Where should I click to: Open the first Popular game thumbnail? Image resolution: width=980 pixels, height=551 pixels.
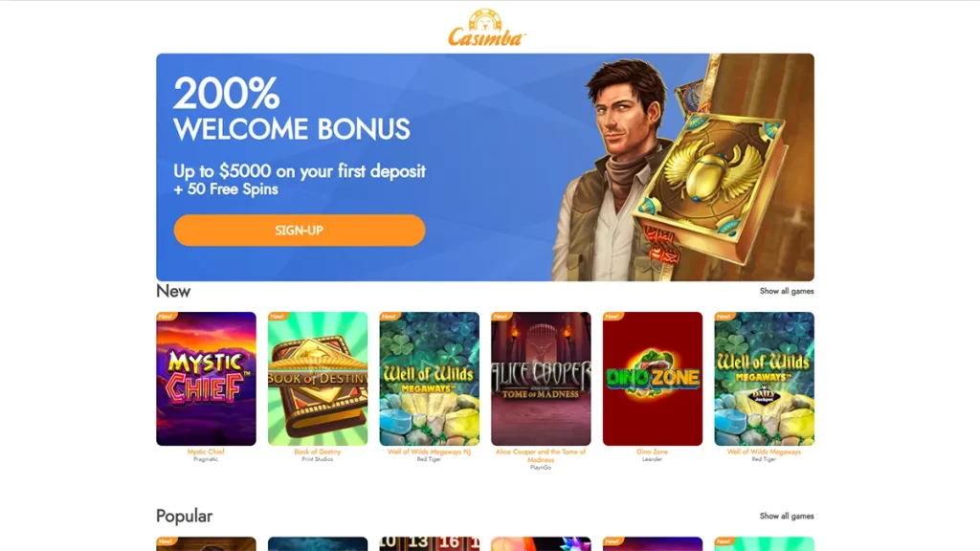click(207, 543)
